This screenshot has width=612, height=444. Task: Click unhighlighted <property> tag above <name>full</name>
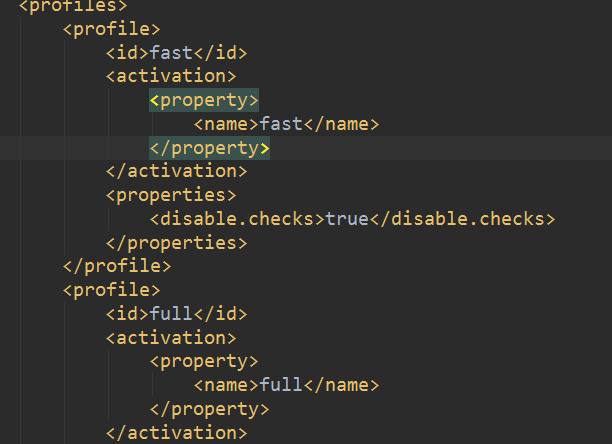click(x=204, y=362)
